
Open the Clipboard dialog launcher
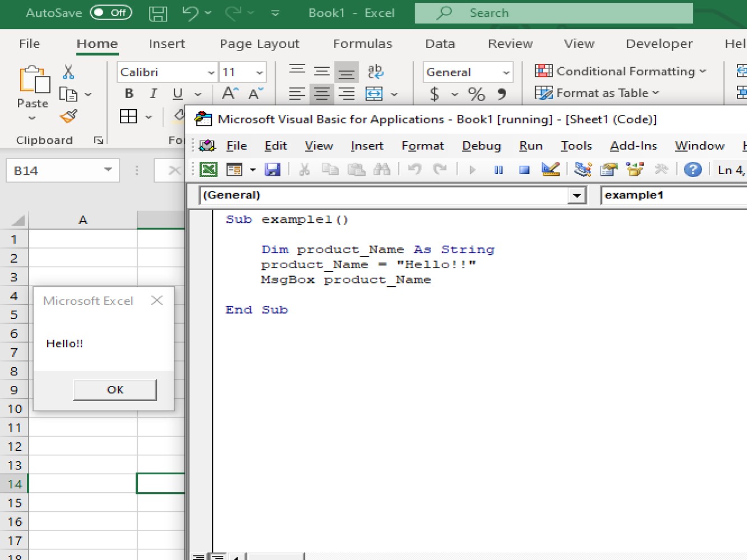(99, 141)
